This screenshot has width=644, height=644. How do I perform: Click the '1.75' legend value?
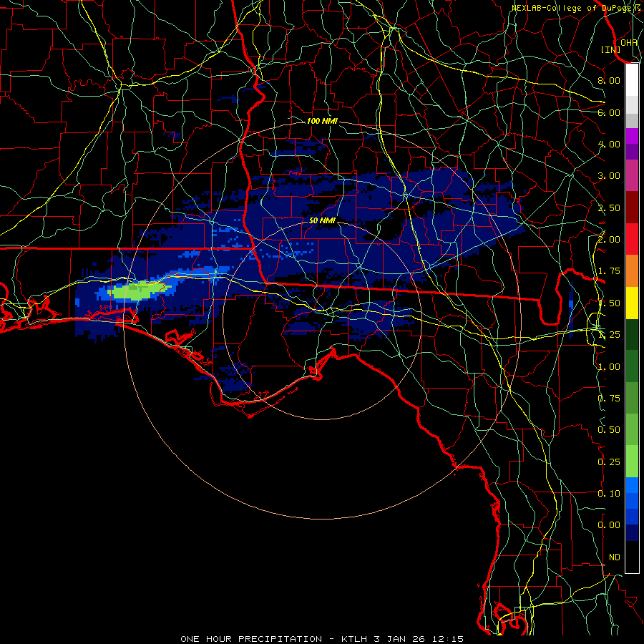609,271
